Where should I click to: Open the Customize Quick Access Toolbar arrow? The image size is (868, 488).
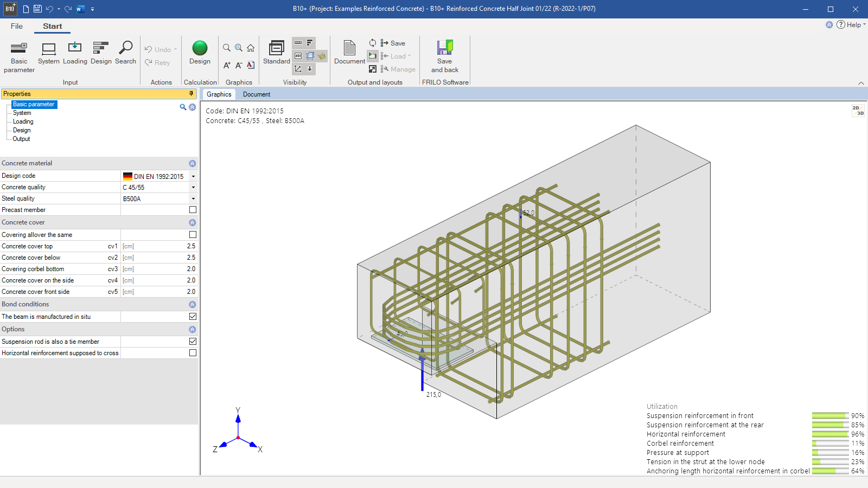(93, 9)
